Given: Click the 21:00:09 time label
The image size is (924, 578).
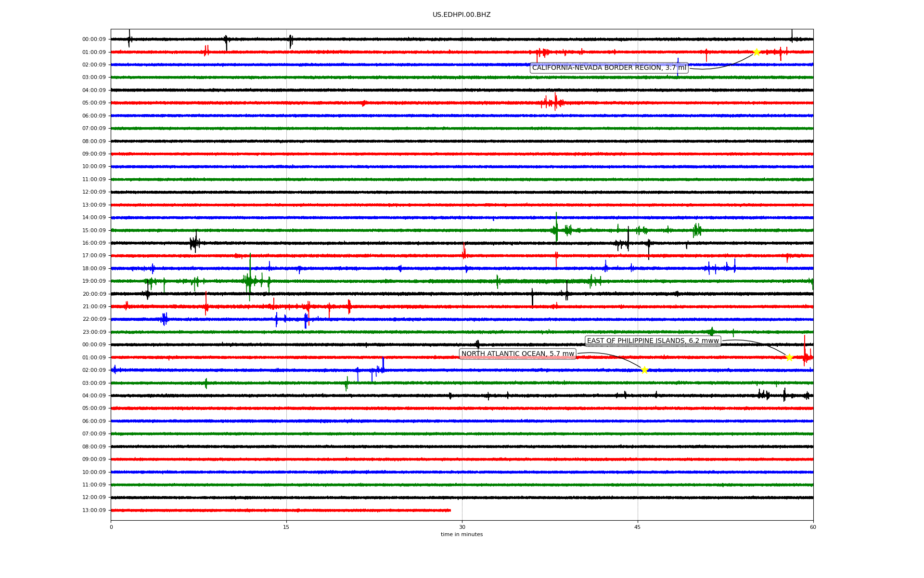Looking at the screenshot, I should tap(94, 307).
